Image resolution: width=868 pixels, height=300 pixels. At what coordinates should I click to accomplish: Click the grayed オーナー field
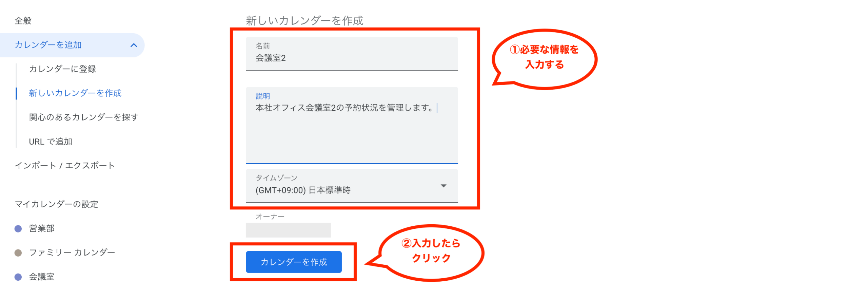click(288, 230)
